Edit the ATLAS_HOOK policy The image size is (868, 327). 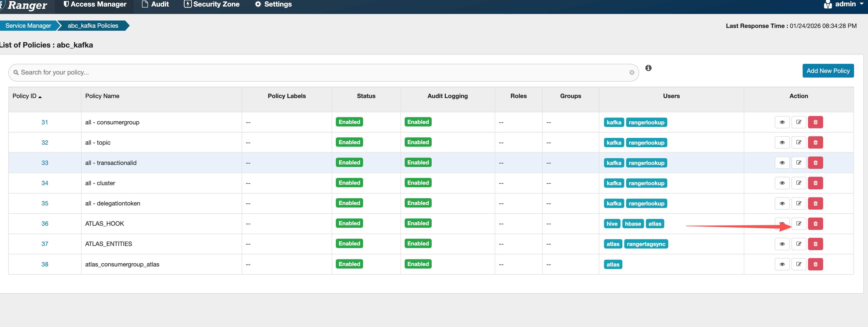[799, 224]
